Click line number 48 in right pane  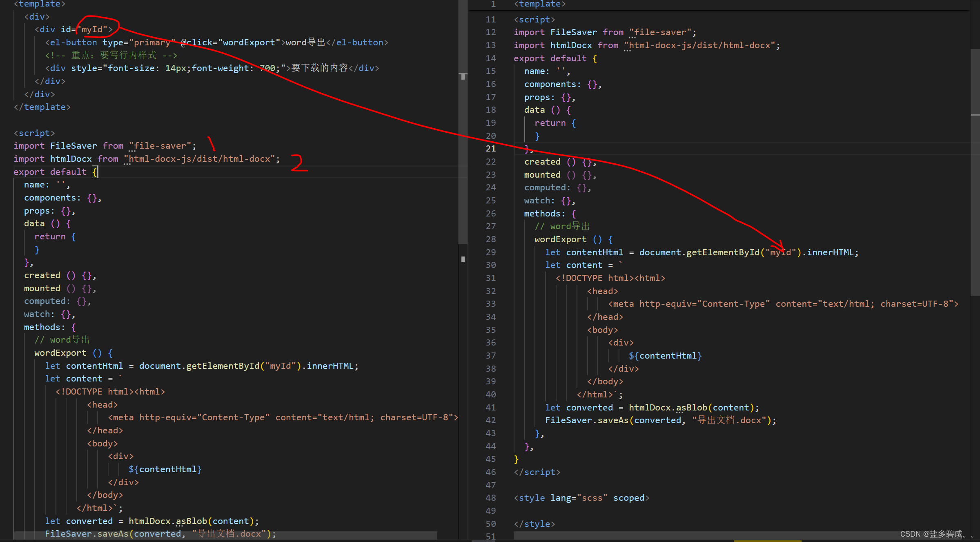coord(491,498)
